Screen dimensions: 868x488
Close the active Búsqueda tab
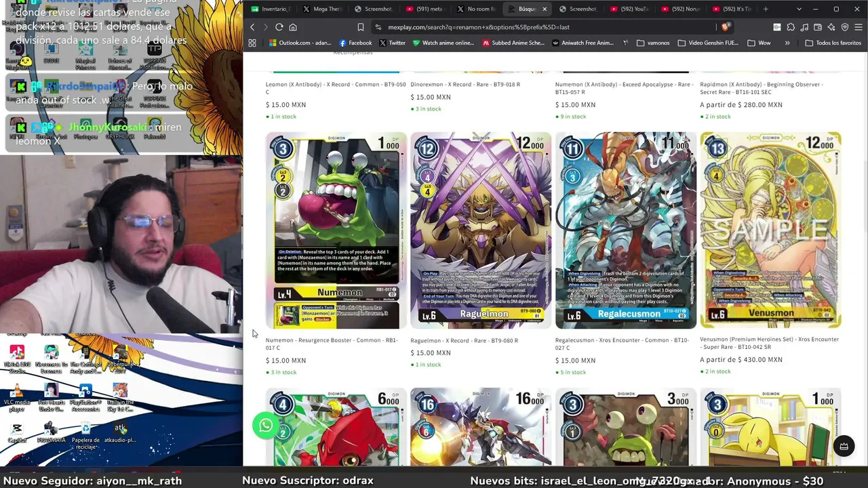point(544,9)
